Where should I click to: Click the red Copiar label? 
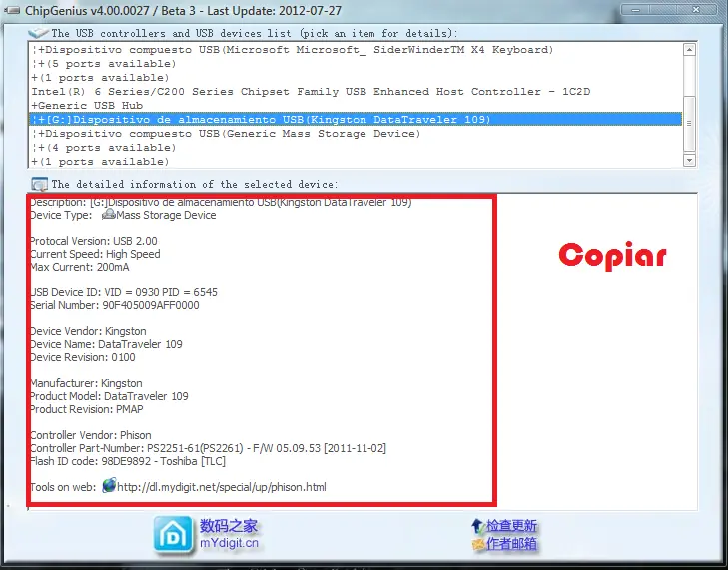pos(612,255)
